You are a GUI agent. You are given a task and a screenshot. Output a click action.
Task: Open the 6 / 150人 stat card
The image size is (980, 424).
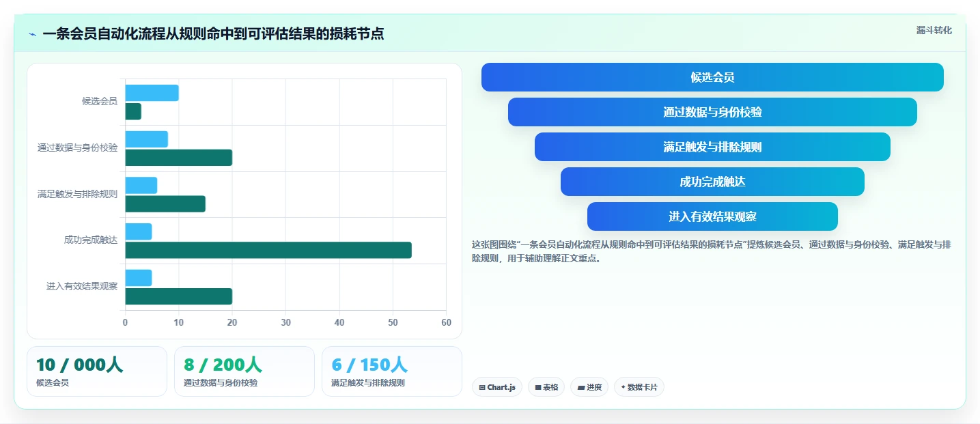click(x=392, y=371)
